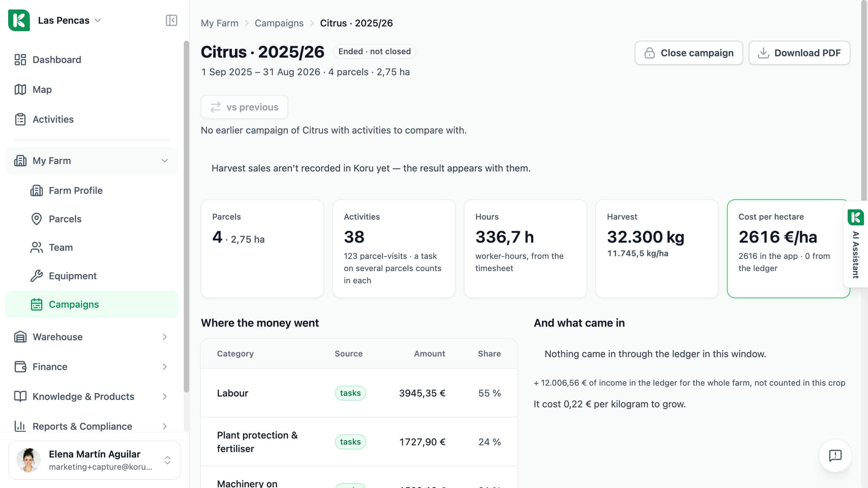Viewport: 868px width, 488px height.
Task: Click Elena Martín Aguilar's avatar
Action: coord(28,460)
